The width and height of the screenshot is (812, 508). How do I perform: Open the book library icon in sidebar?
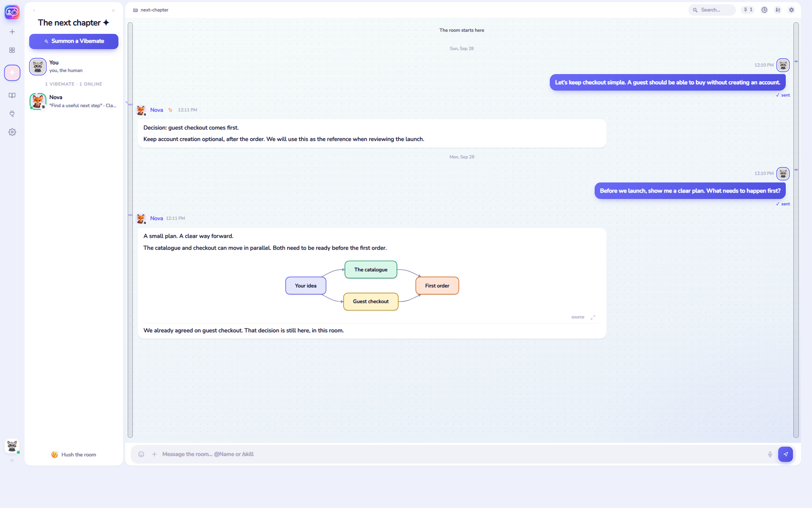tap(12, 95)
